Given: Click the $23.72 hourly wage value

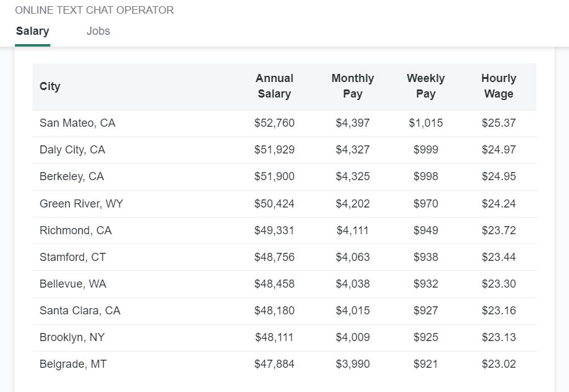Looking at the screenshot, I should click(x=499, y=230).
